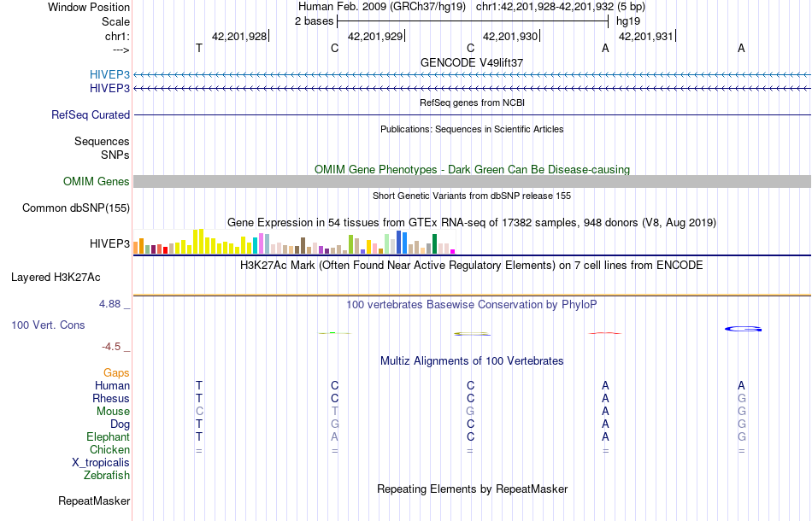Click Repeating Elements by RepeatMasker title
Viewport: 812px width, 521px height.
472,489
